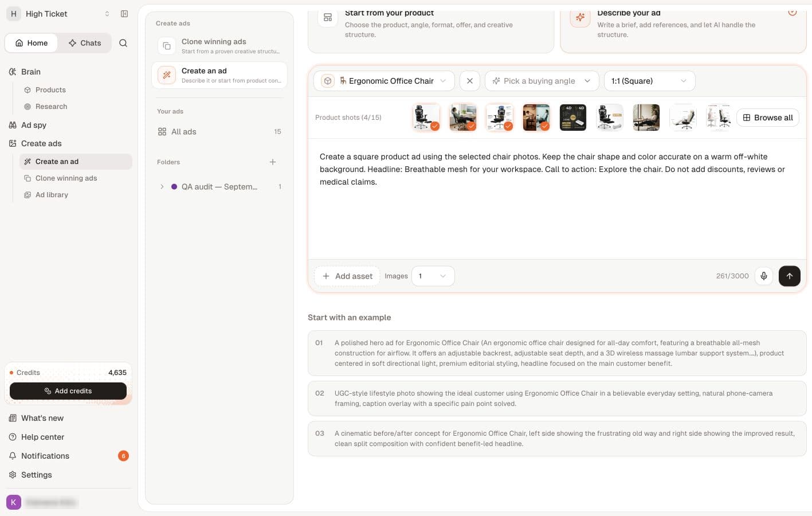Open the Images count dropdown
The height and width of the screenshot is (516, 812).
pos(433,276)
